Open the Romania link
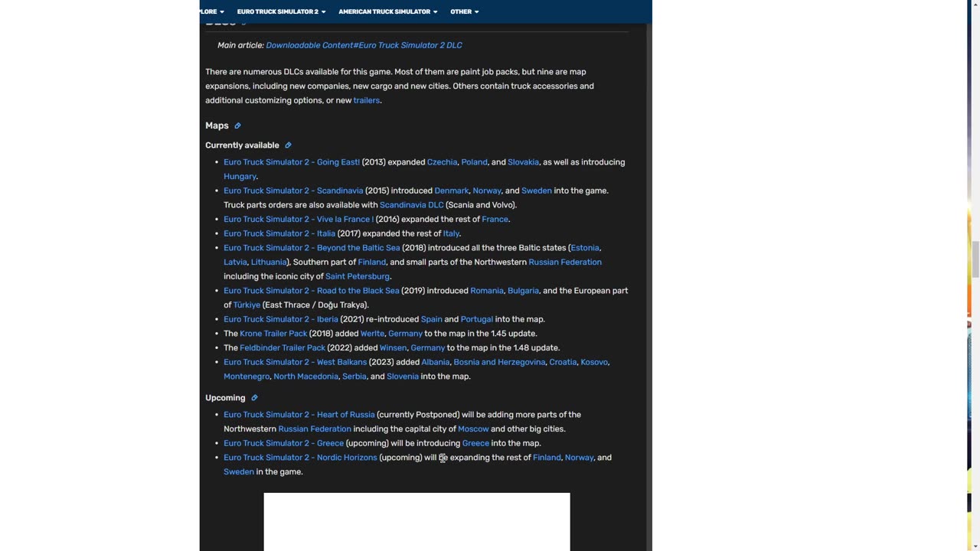 click(x=487, y=291)
